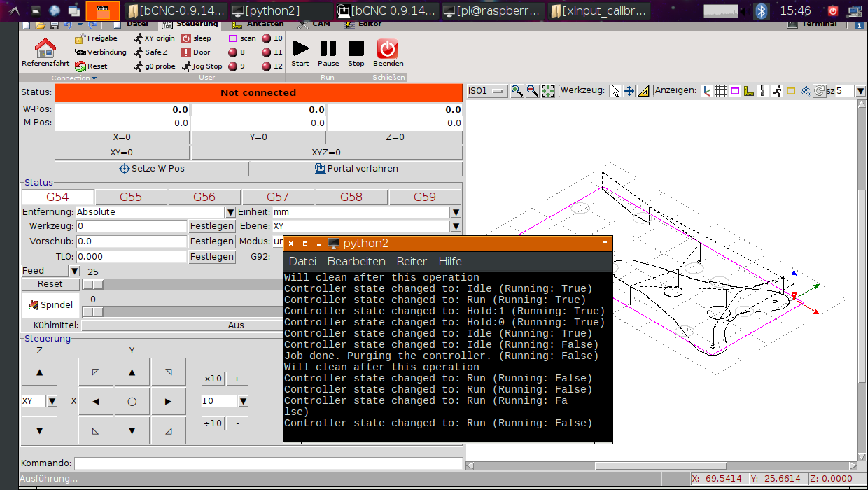Click the Referenzfahrt home icon
868x490 pixels.
pyautogui.click(x=45, y=48)
